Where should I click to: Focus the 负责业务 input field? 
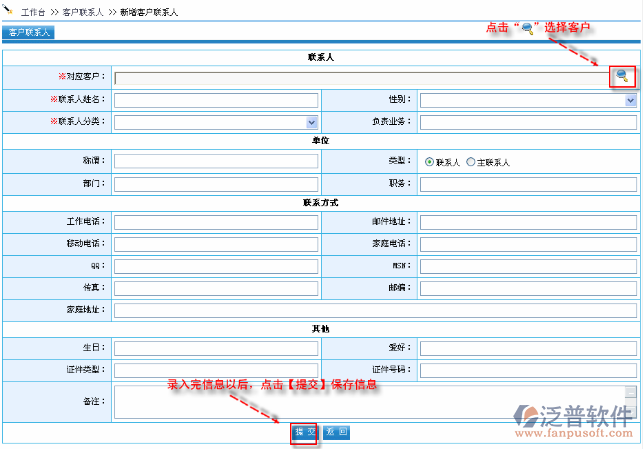click(x=528, y=122)
